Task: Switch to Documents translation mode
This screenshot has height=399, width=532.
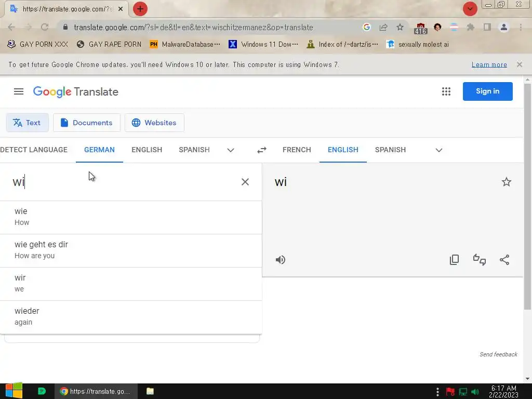Action: (x=87, y=123)
